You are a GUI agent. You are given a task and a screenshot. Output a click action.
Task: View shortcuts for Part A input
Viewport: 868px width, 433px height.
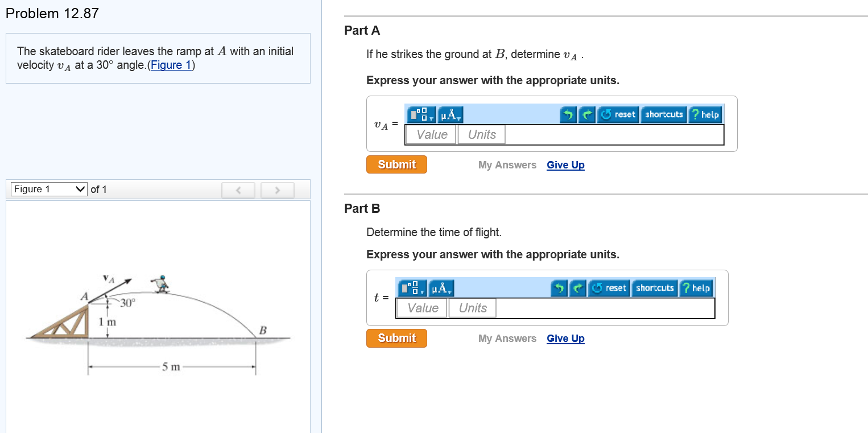click(663, 114)
